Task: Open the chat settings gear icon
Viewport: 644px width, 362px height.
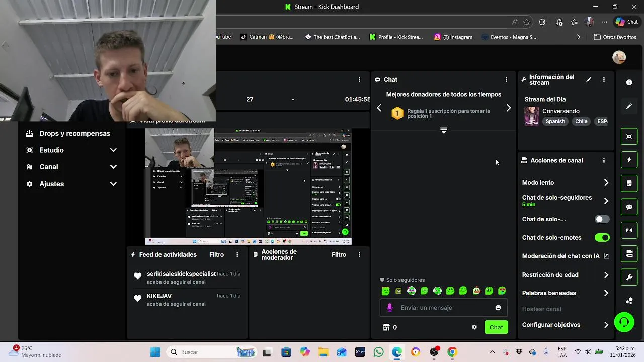Action: pyautogui.click(x=474, y=327)
